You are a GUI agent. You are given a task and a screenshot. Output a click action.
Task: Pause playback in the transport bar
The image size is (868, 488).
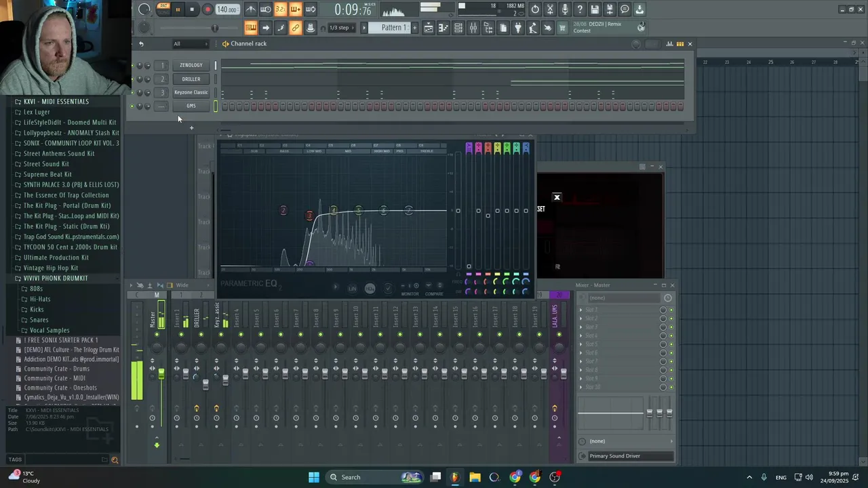tap(178, 9)
